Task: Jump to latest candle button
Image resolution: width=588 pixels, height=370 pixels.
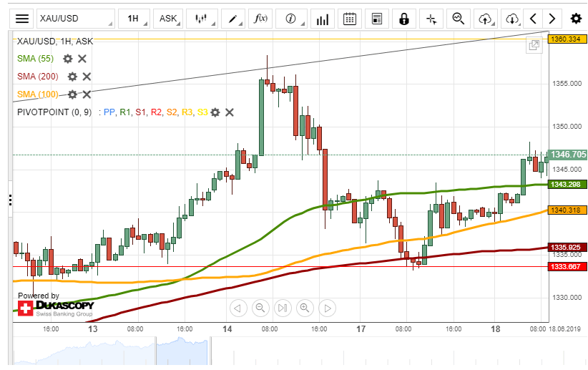Action: click(x=283, y=308)
